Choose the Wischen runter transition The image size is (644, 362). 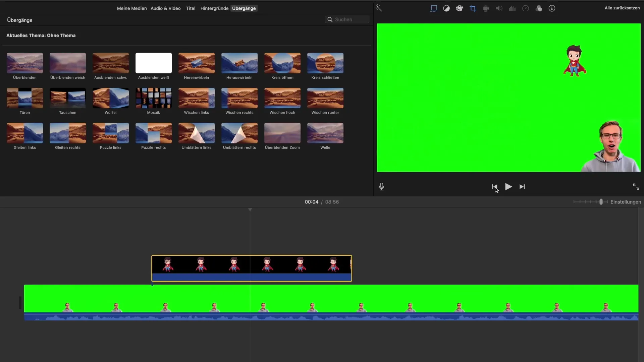pyautogui.click(x=325, y=101)
